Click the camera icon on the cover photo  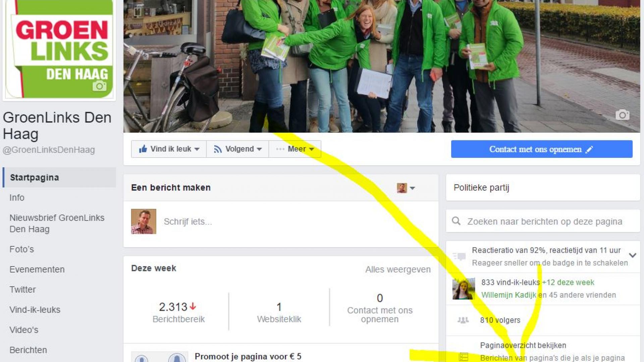click(622, 115)
